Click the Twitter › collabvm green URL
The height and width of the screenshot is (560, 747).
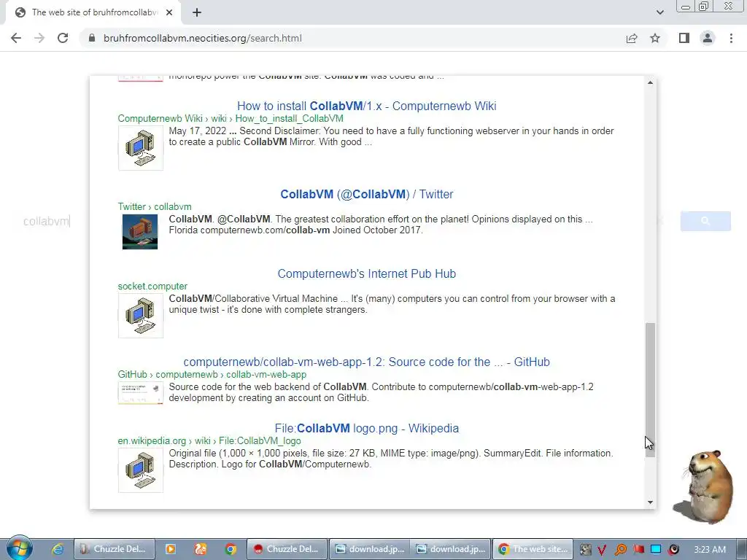[155, 206]
